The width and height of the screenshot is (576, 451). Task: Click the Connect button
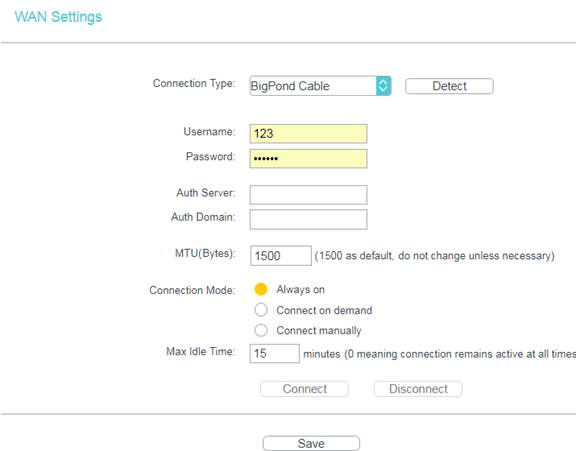(305, 389)
